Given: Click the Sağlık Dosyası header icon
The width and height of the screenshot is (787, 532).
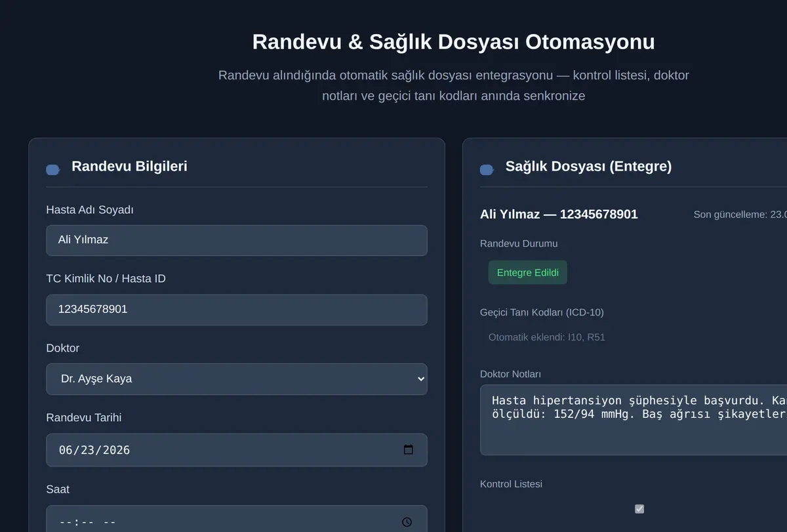Looking at the screenshot, I should click(x=487, y=170).
